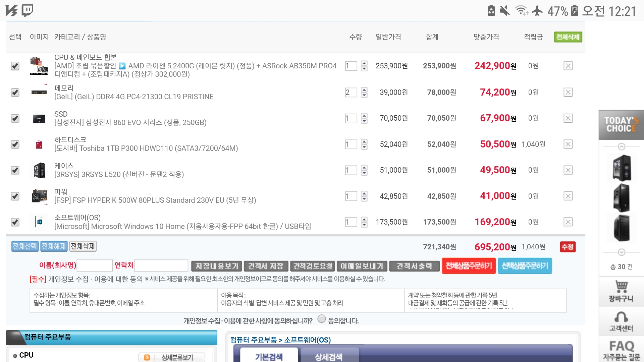Delete the Windows 10 Home item with X
Image resolution: width=644 pixels, height=362 pixels.
pos(568,222)
